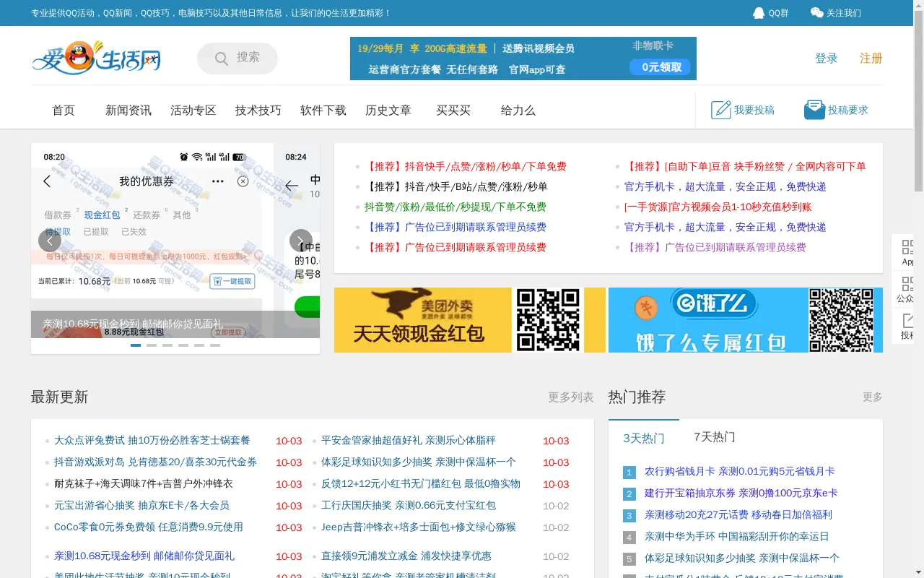Click the 注册 link
Viewport: 924px width, 578px height.
tap(871, 59)
